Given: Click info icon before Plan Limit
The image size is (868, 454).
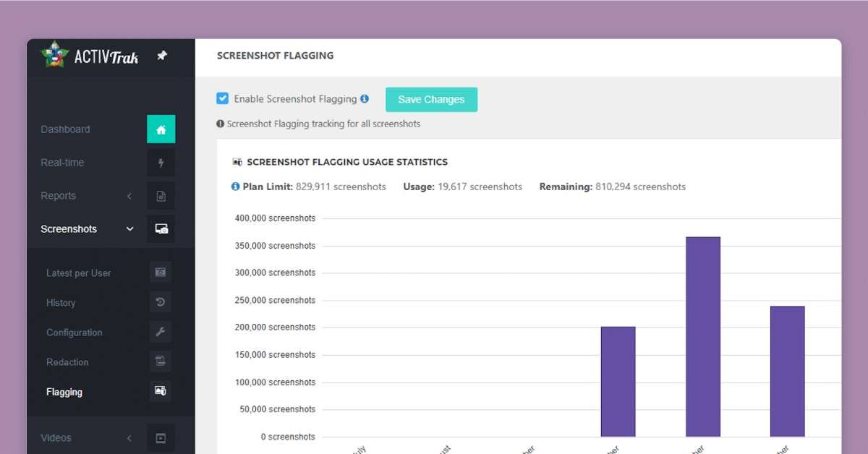Looking at the screenshot, I should click(235, 187).
